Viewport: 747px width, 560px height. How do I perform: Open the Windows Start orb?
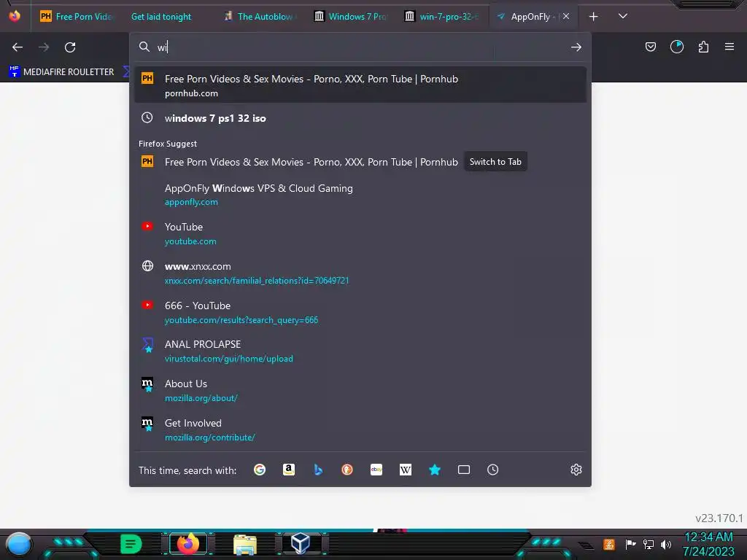(x=19, y=544)
